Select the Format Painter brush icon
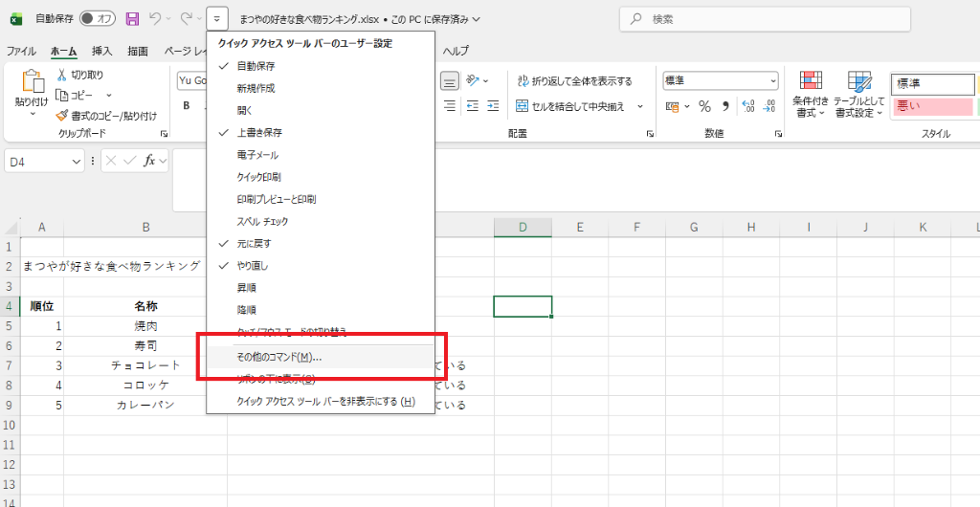 tap(62, 116)
